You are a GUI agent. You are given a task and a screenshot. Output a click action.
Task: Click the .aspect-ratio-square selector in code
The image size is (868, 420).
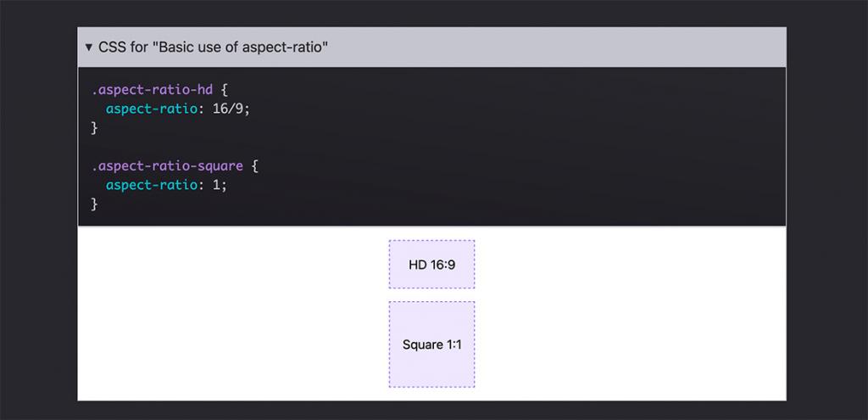[x=167, y=165]
